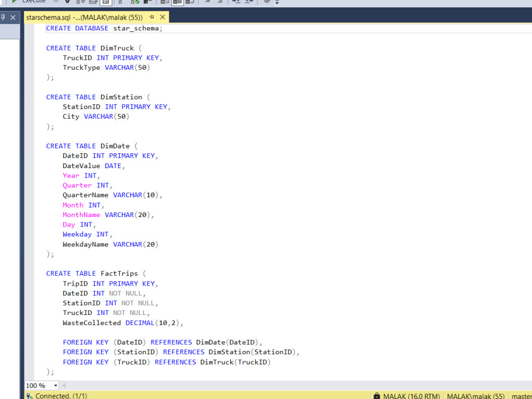Click the 'StationID INT NOT NULL,' line
The height and width of the screenshot is (399, 532).
111,303
